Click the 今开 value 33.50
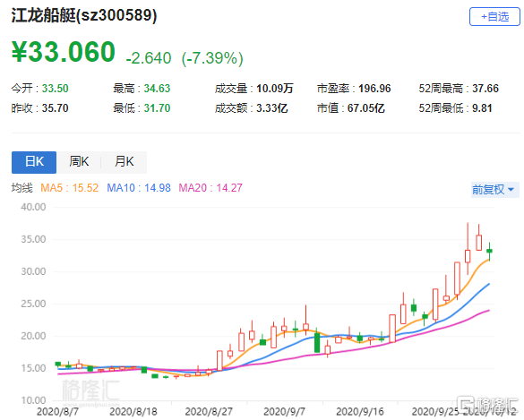This screenshot has width=524, height=420. pyautogui.click(x=56, y=89)
